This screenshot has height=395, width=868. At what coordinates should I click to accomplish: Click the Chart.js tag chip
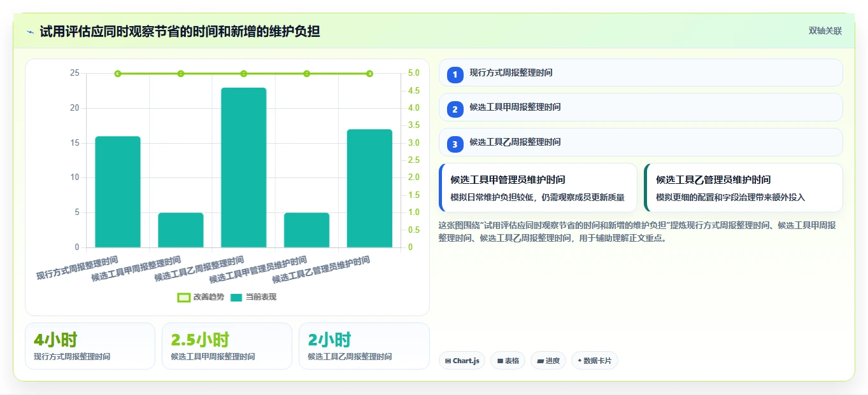click(462, 361)
